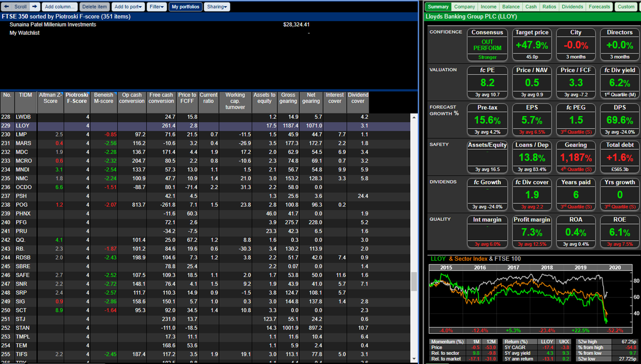Click the Price to FCFF column header

[187, 102]
